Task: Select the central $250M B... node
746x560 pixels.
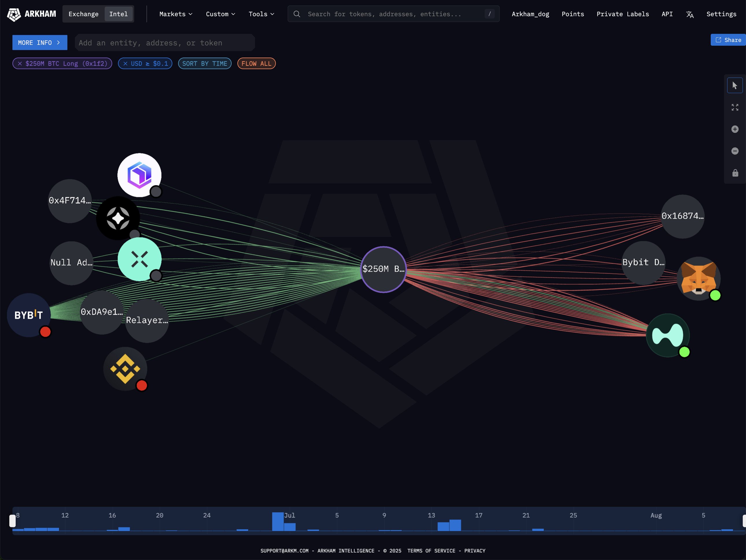Action: coord(383,269)
